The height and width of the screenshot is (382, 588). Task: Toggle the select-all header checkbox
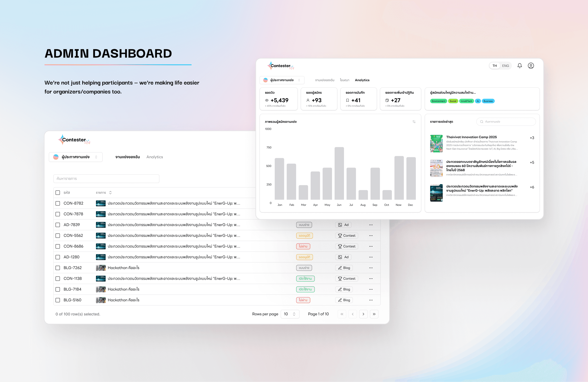point(58,193)
